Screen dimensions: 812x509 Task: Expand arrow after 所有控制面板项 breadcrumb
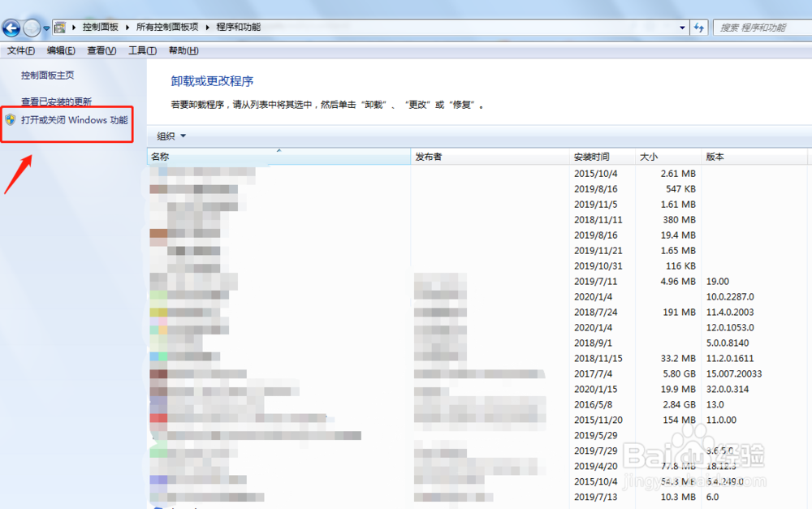(207, 28)
